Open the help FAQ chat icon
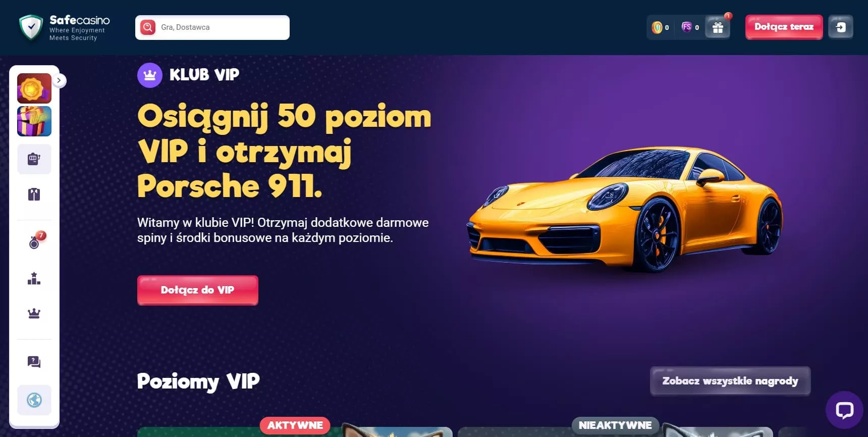The height and width of the screenshot is (437, 868). point(34,362)
